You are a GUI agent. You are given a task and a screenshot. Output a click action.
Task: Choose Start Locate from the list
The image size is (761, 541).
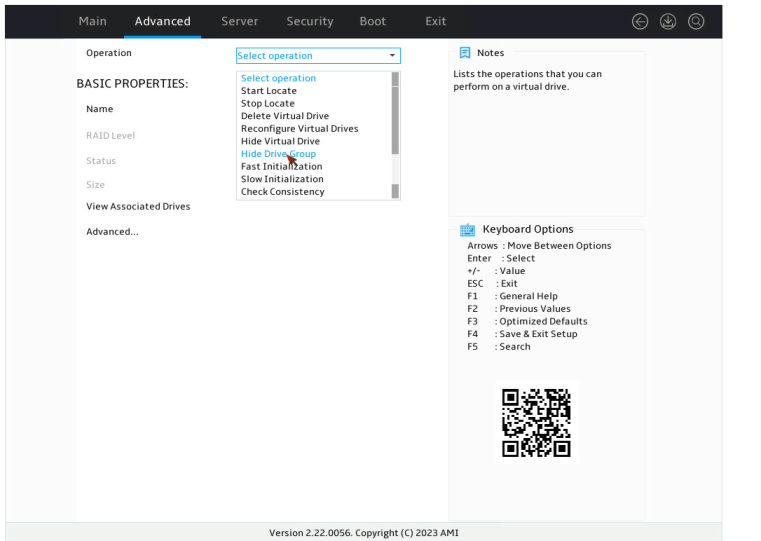click(268, 91)
